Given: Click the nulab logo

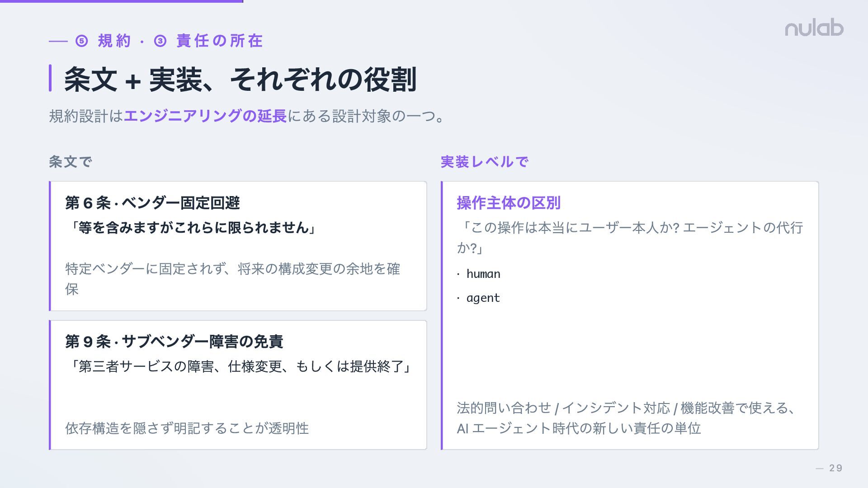Looking at the screenshot, I should [x=814, y=28].
